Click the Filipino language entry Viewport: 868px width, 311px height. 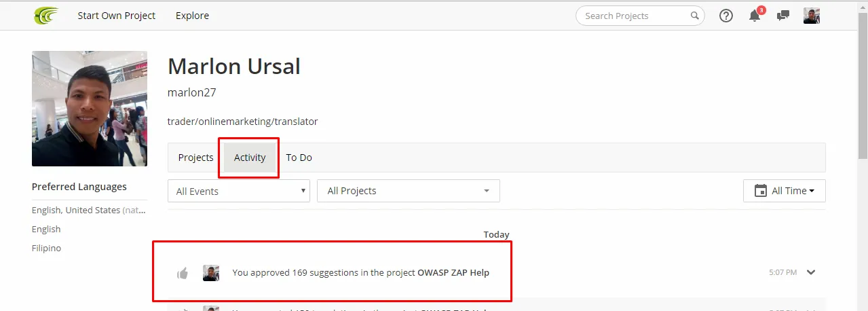point(46,249)
